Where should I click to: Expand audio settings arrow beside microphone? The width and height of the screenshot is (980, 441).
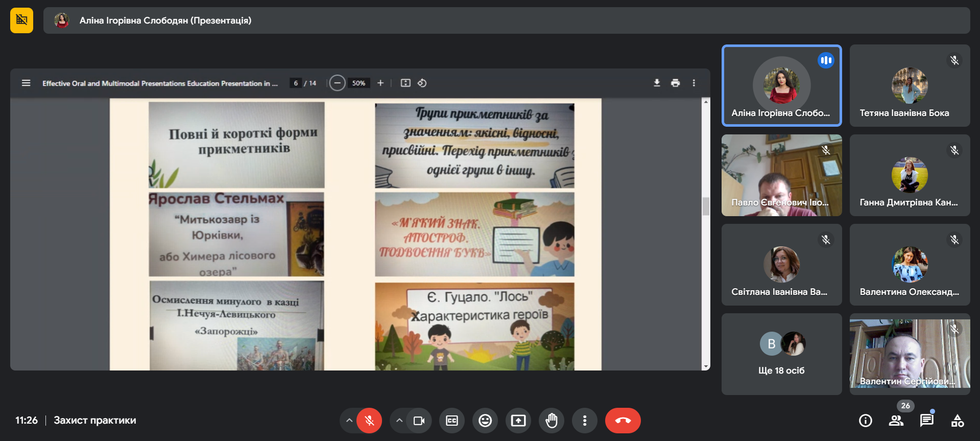pos(349,421)
